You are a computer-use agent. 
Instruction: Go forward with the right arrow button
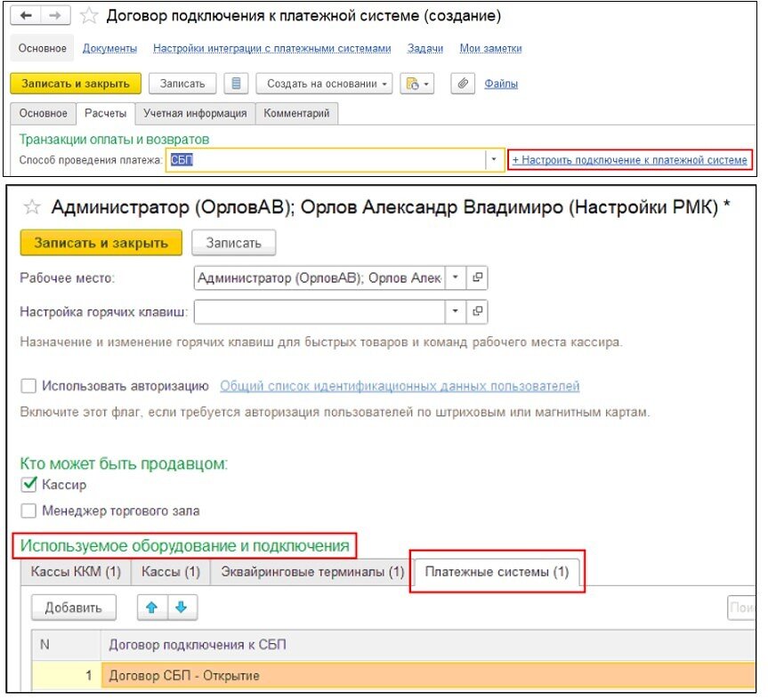(x=55, y=16)
